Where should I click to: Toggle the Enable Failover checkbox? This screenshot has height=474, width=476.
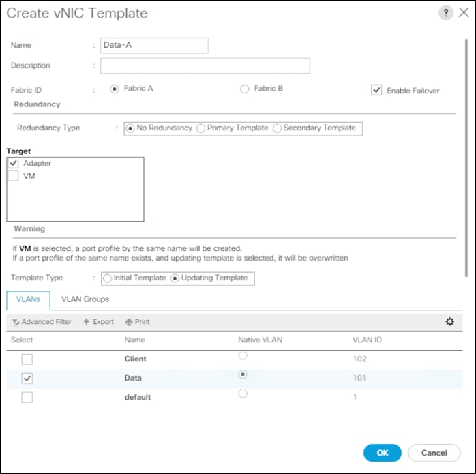376,90
